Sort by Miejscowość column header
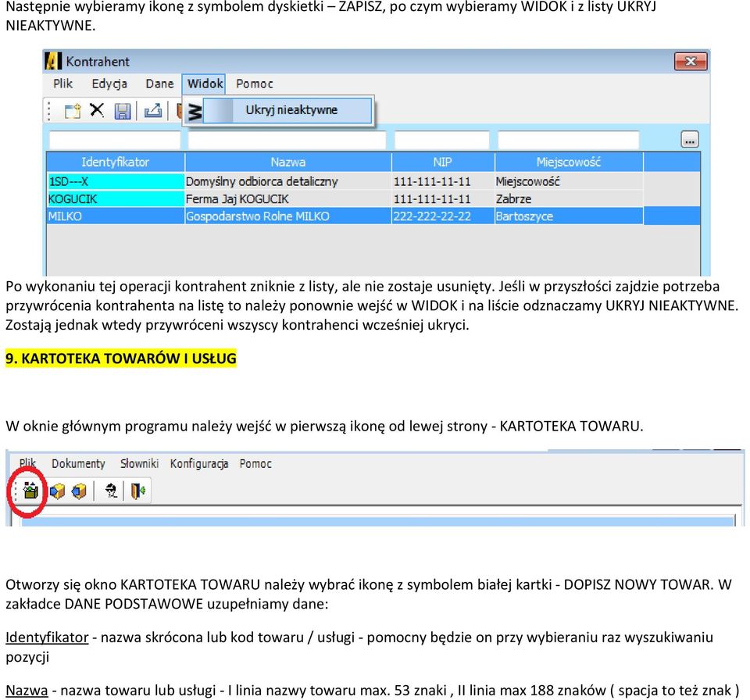Screen dimensions: 750x700 (568, 162)
